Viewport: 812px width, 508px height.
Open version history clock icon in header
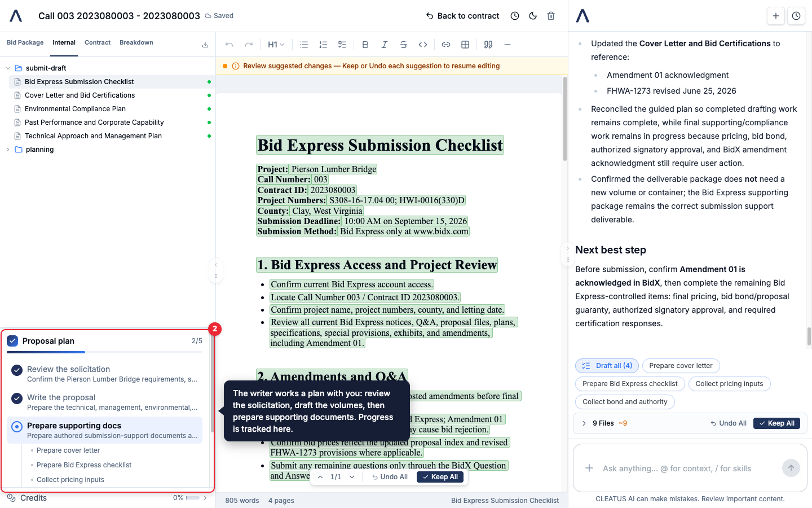click(x=515, y=16)
